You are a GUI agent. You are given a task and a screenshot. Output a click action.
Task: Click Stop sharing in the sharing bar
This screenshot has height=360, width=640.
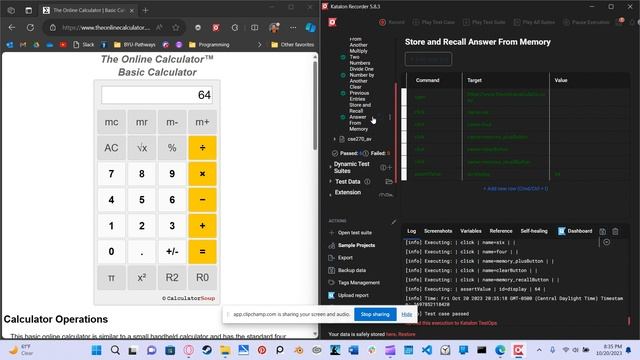375,314
